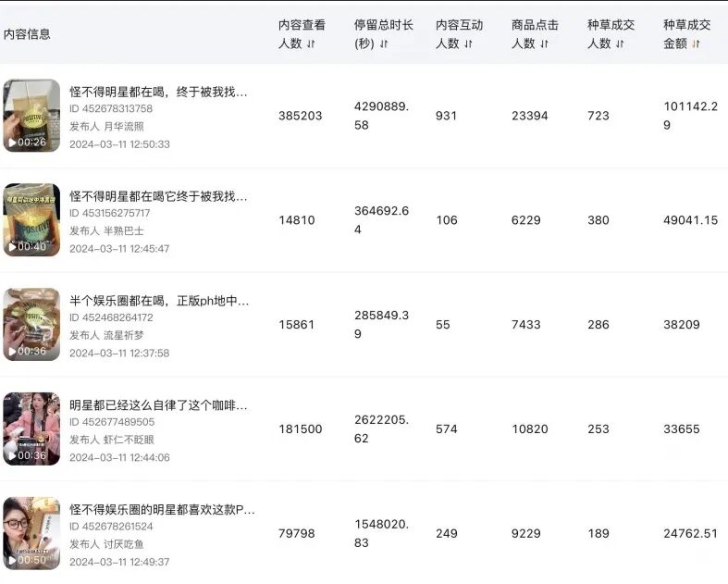Open title 怪不得娱乐圈的明星都喜欢这款P…
728x584 pixels.
[162, 510]
